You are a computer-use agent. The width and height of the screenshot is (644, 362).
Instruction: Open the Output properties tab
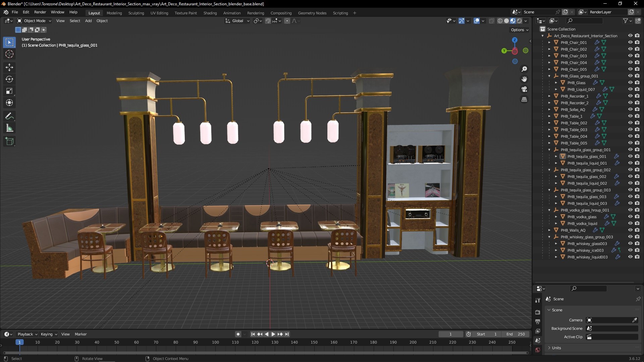538,322
